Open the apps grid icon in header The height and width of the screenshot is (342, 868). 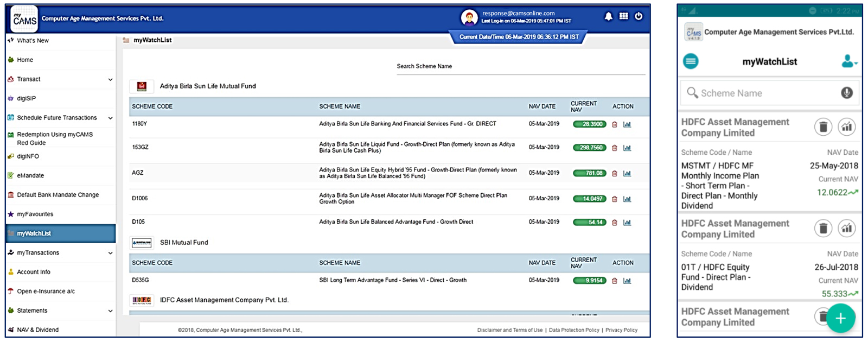623,16
